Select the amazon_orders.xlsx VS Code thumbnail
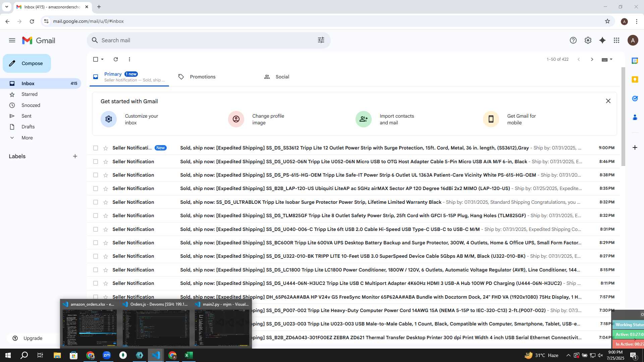 pos(90,324)
